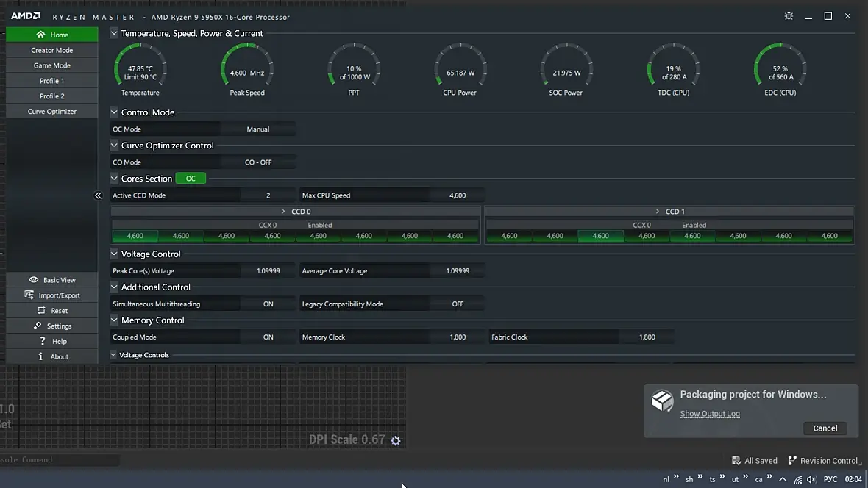This screenshot has width=868, height=488.
Task: Click the volume icon in system tray
Action: tap(811, 480)
